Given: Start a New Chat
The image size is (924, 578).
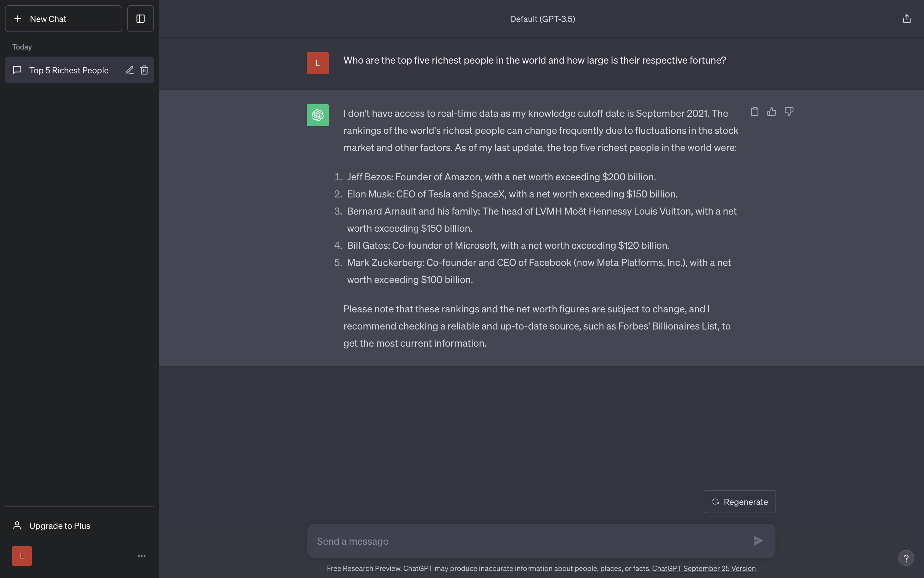Looking at the screenshot, I should click(64, 19).
